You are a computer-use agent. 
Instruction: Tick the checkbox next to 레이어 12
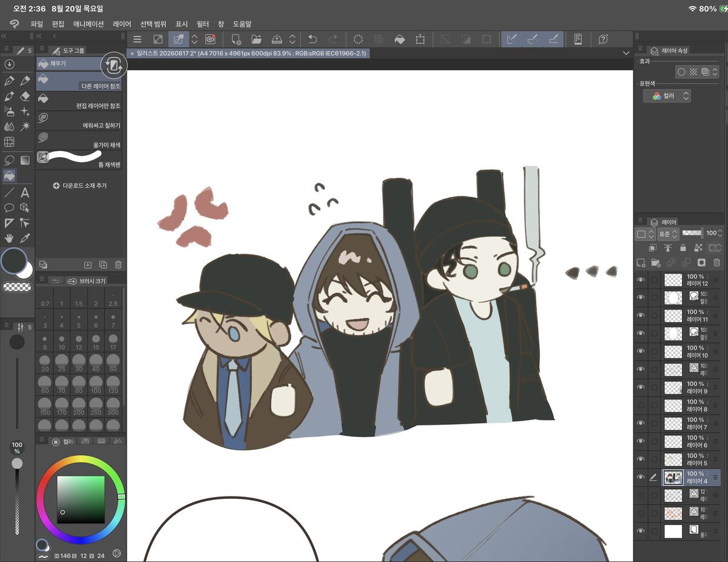[x=654, y=280]
